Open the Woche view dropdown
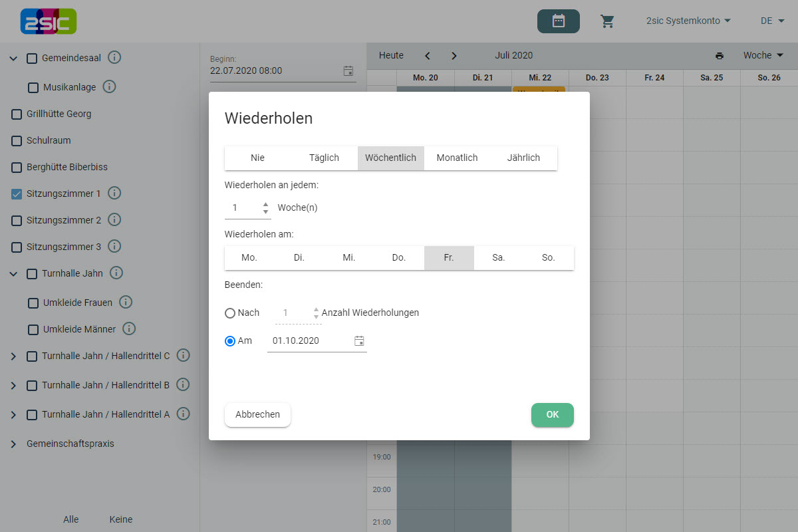 [763, 56]
